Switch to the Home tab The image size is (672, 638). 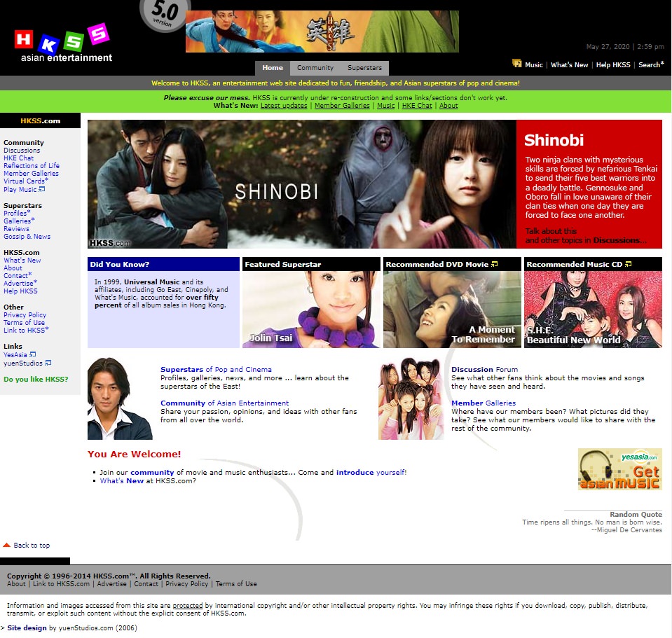click(273, 68)
